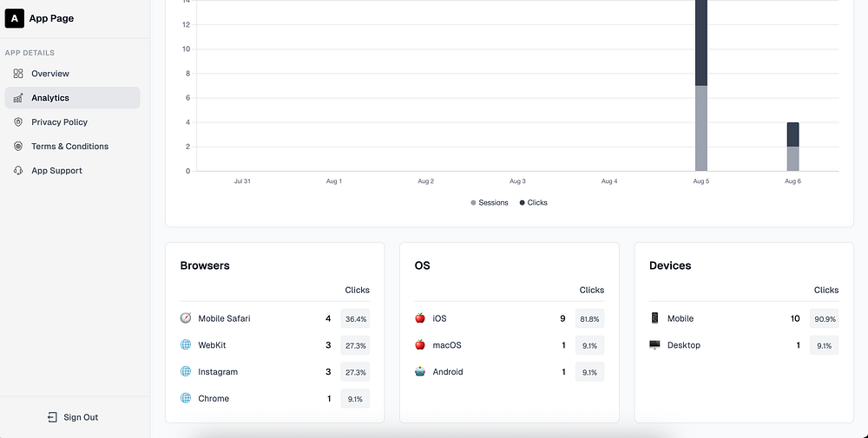Image resolution: width=868 pixels, height=438 pixels.
Task: Open the Overview menu item
Action: click(50, 74)
